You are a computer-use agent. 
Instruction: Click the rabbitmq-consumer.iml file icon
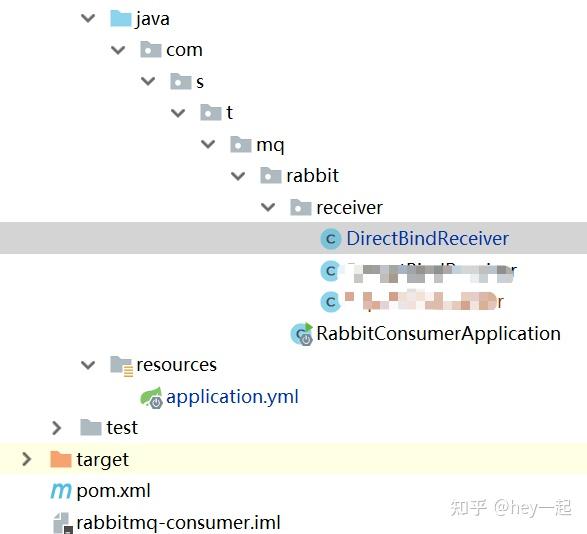[x=63, y=523]
